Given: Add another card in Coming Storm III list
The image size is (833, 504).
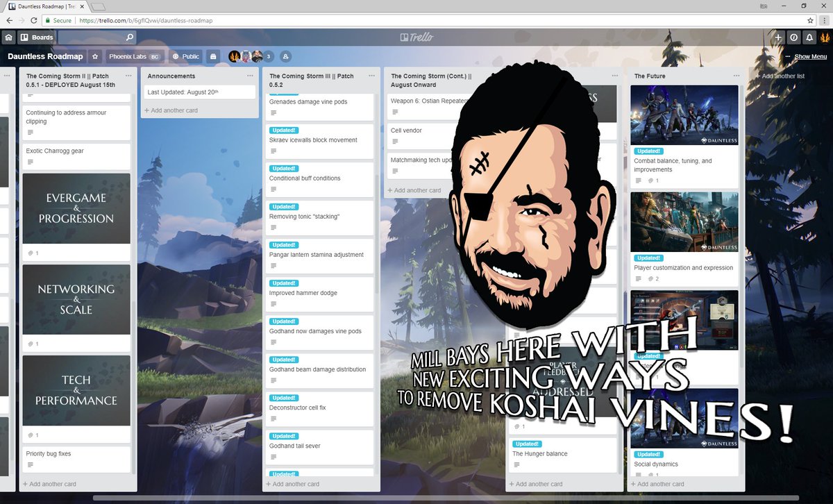Looking at the screenshot, I should [292, 484].
